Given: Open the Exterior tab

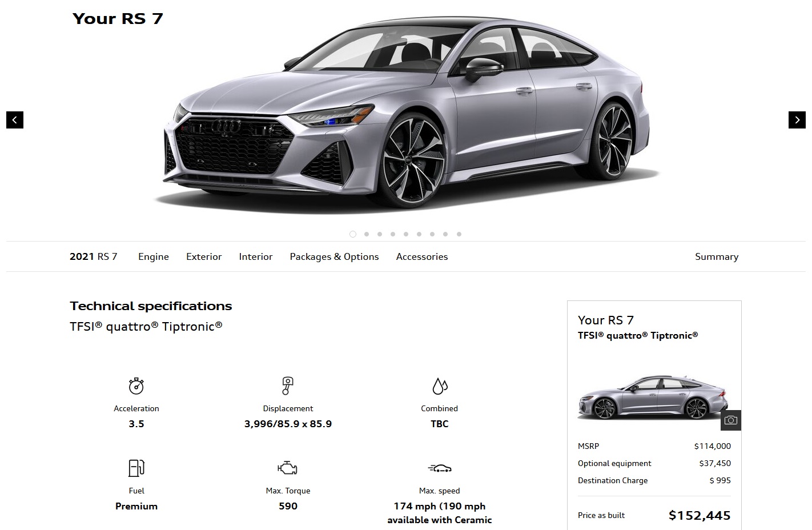Looking at the screenshot, I should (204, 256).
